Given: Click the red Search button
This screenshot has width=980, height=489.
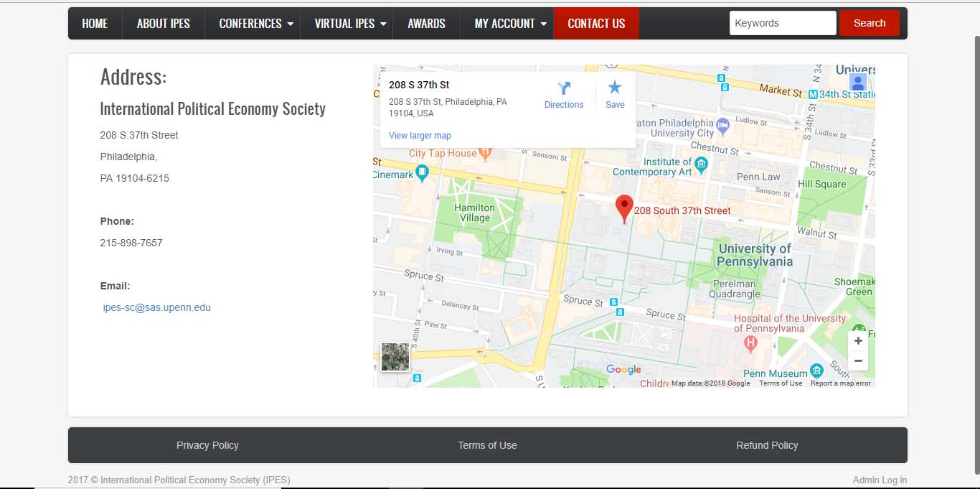Looking at the screenshot, I should 870,23.
